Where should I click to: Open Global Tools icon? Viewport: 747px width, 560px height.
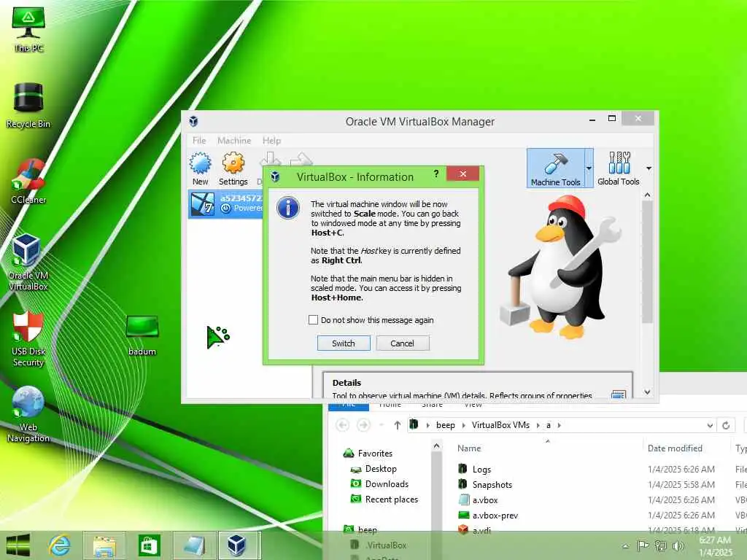(619, 168)
